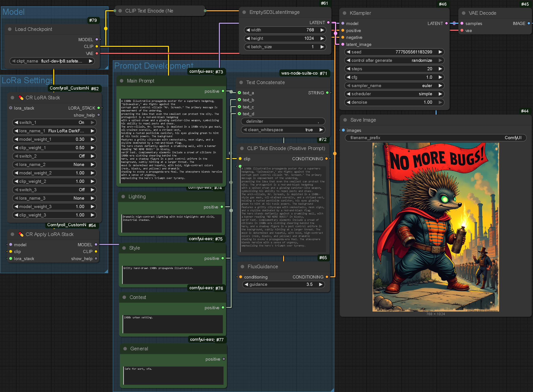Increase the steps value with right arrow
Screen dimensions: 533x392
pyautogui.click(x=440, y=69)
